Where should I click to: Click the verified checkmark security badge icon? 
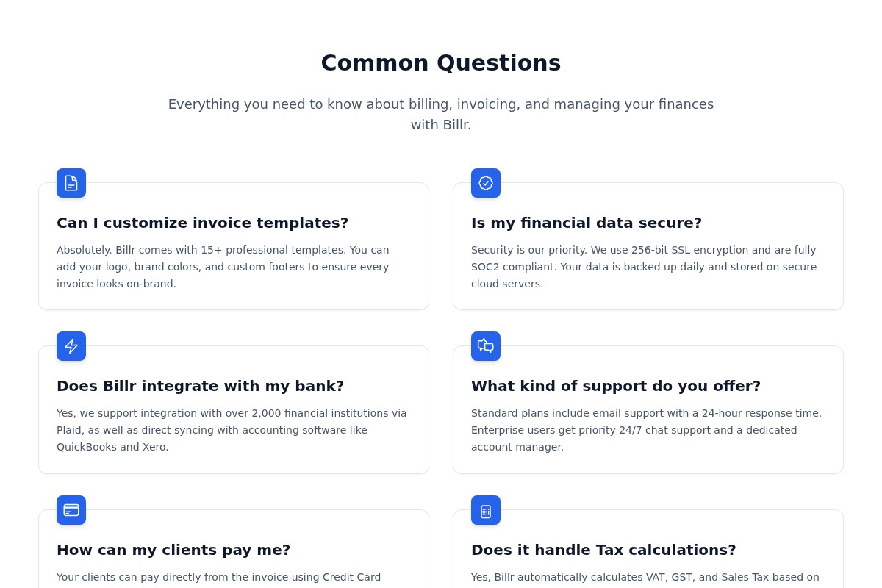pos(486,183)
